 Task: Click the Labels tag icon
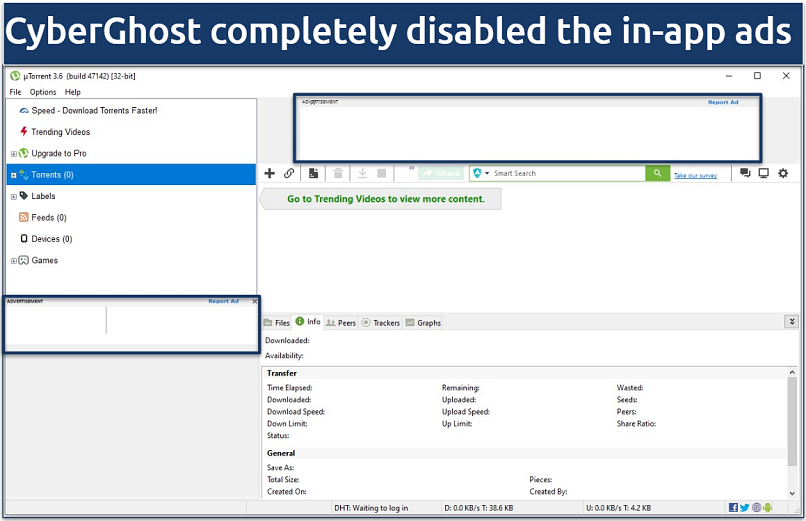point(24,196)
